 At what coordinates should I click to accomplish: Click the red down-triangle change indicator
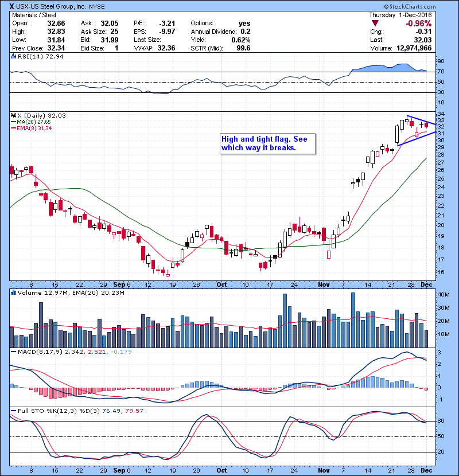pyautogui.click(x=375, y=24)
